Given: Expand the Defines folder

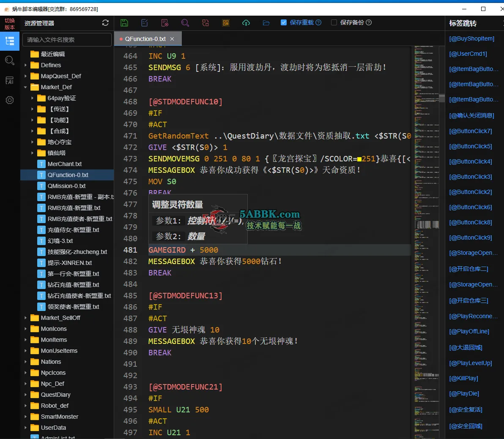Looking at the screenshot, I should pos(25,65).
